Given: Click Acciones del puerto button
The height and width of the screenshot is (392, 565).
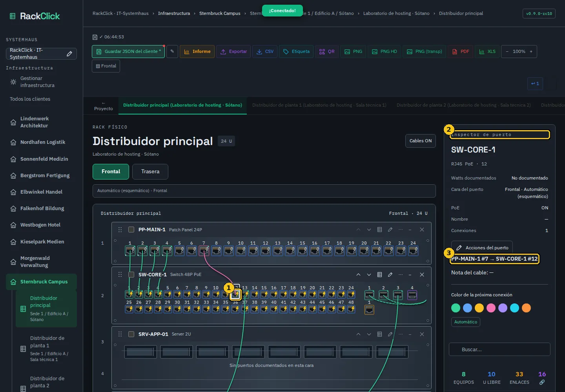Looking at the screenshot, I should (x=482, y=248).
